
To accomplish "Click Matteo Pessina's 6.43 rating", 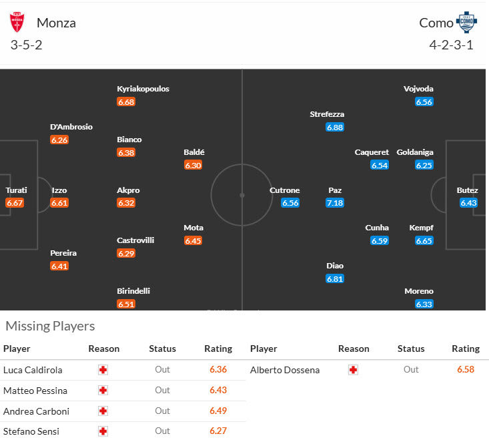I will coord(218,391).
